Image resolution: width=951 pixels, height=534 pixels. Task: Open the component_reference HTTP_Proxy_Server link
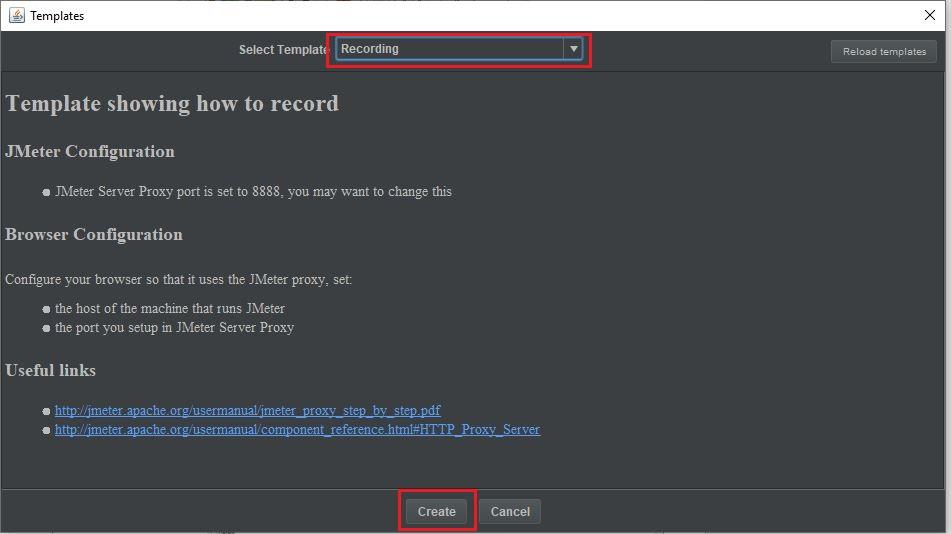click(x=297, y=429)
